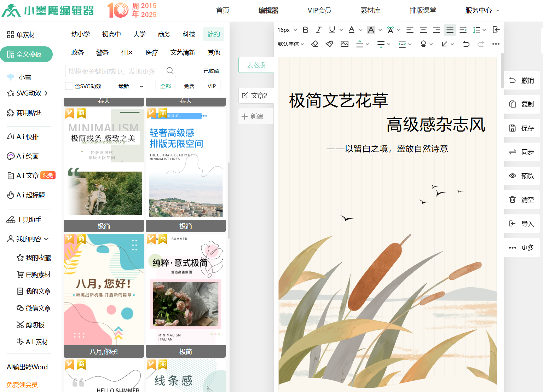The height and width of the screenshot is (392, 543).
Task: Select the 八月,您好! template thumbnail
Action: tap(104, 289)
